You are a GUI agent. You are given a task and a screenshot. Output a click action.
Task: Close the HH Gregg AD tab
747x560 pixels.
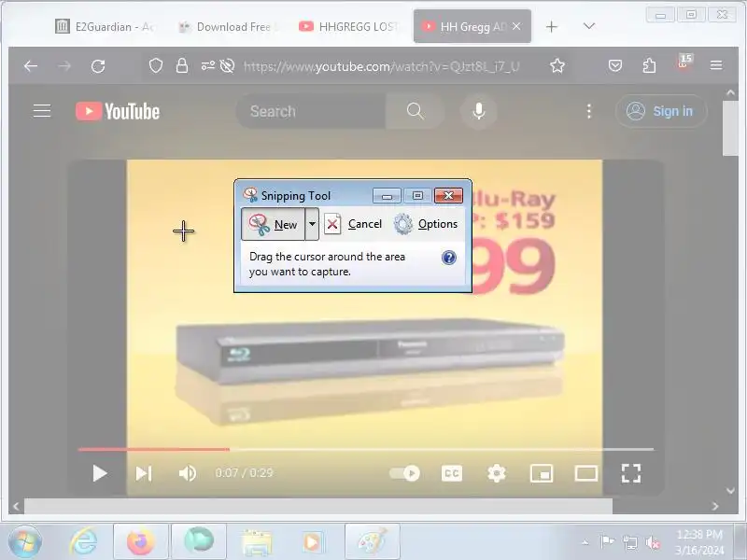pyautogui.click(x=516, y=27)
